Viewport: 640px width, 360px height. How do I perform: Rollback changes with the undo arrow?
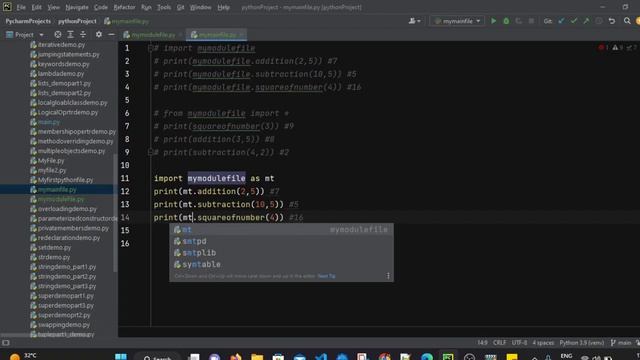coord(611,21)
